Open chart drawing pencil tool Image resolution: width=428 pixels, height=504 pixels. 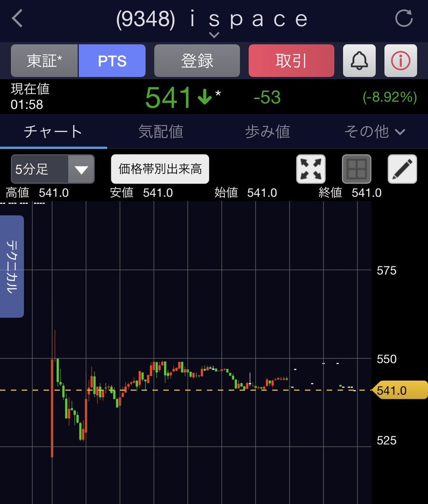(402, 169)
